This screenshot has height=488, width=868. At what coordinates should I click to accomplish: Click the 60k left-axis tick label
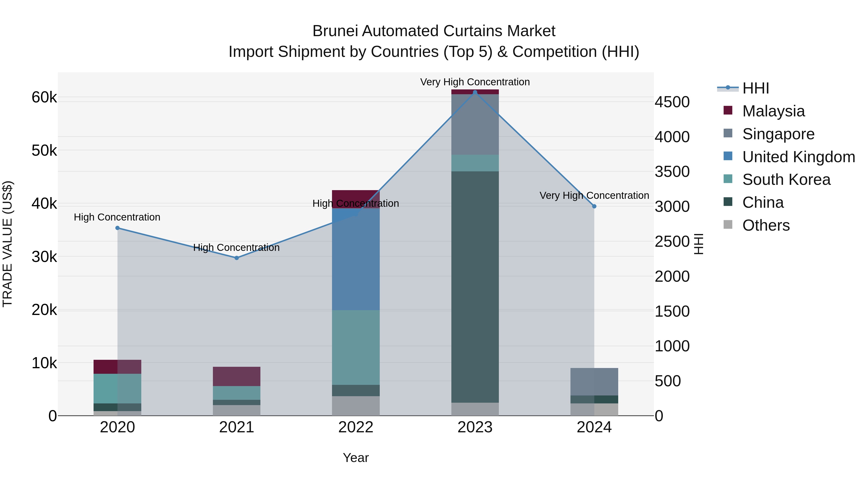44,97
